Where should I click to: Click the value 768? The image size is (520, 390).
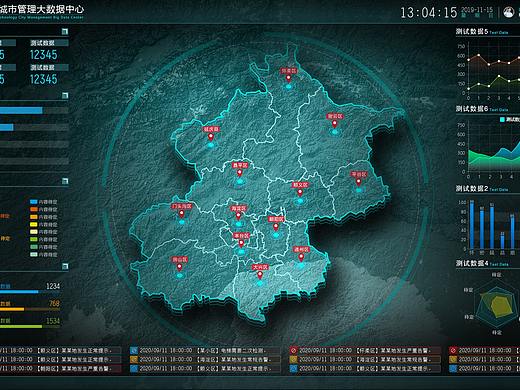54,303
